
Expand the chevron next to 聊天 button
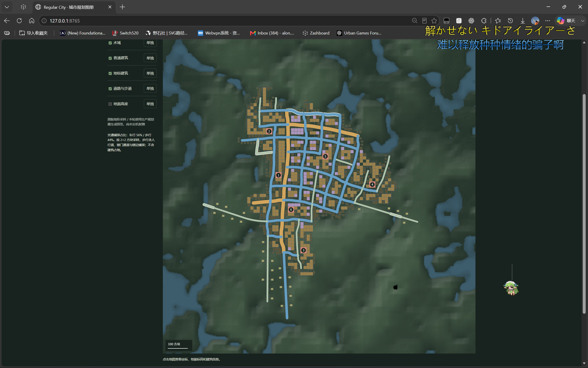[x=582, y=21]
